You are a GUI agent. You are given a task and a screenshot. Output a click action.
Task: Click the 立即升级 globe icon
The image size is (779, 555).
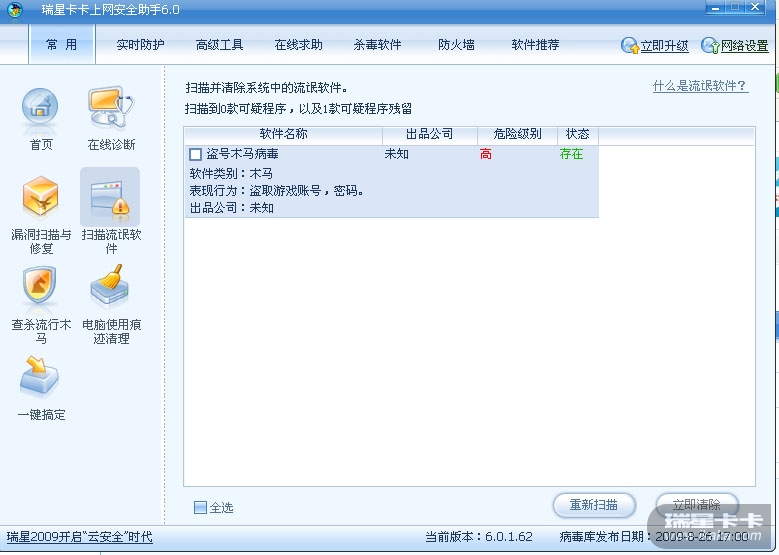click(629, 46)
